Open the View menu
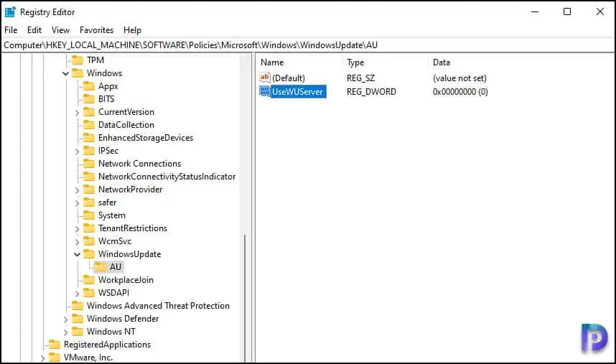The width and height of the screenshot is (616, 364). coord(60,30)
